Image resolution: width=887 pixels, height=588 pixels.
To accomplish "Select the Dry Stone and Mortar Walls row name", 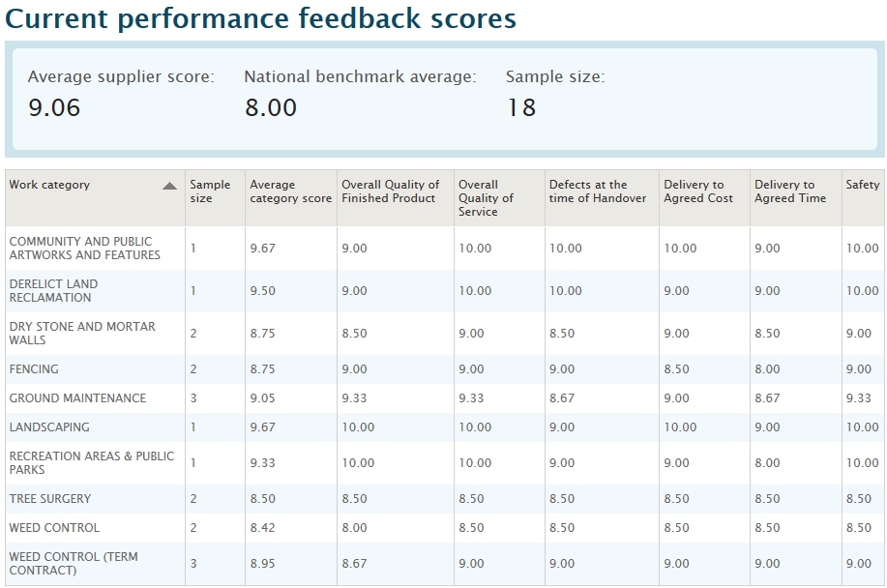I will click(82, 333).
